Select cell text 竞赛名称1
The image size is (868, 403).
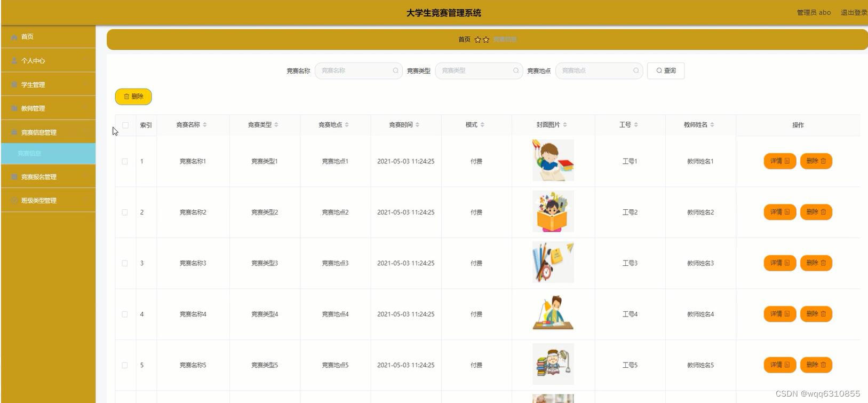point(193,161)
